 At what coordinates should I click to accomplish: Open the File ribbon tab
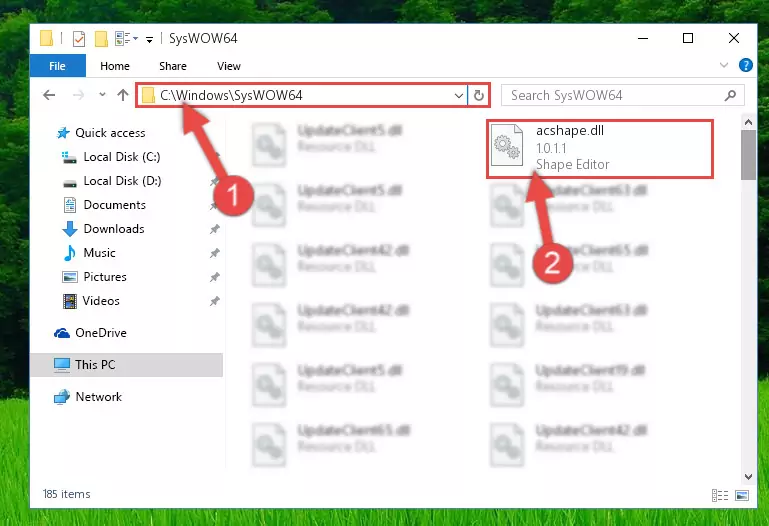coord(57,66)
